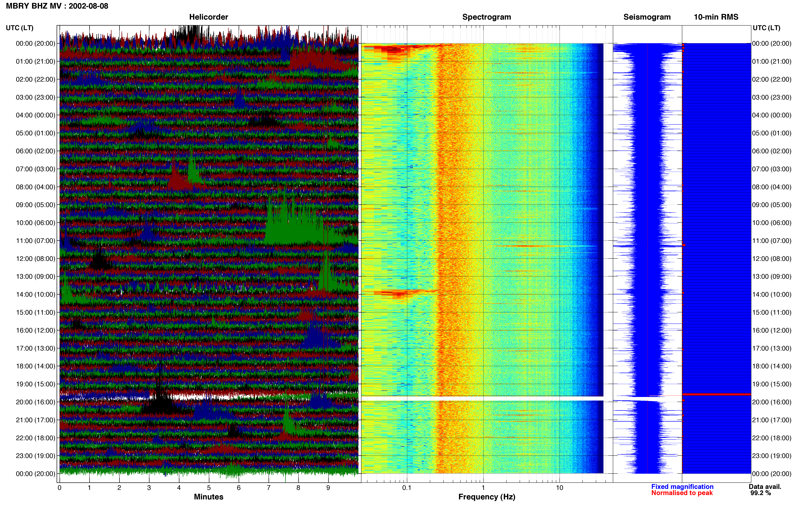
Task: Click the '0.1' frequency tick label
Action: 407,487
